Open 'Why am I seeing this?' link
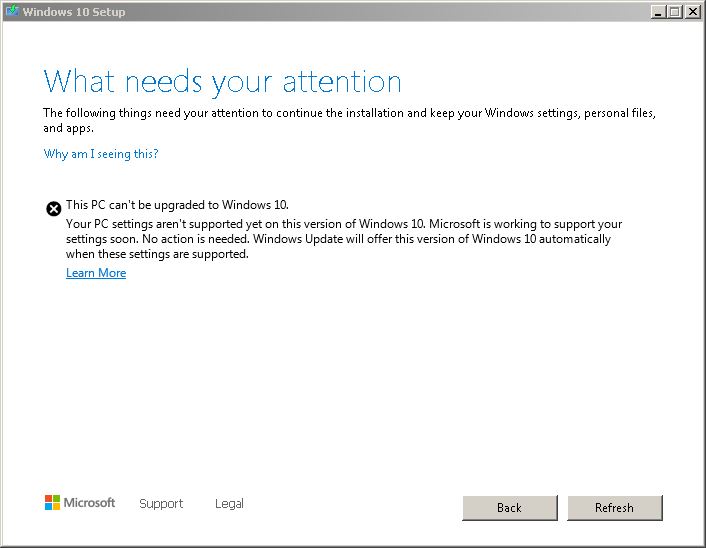The height and width of the screenshot is (548, 706). (x=101, y=154)
